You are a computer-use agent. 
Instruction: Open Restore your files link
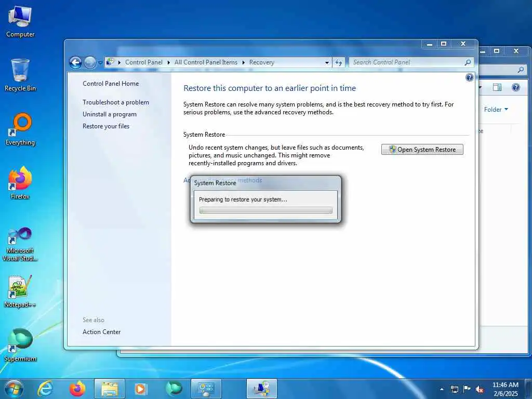pos(106,126)
